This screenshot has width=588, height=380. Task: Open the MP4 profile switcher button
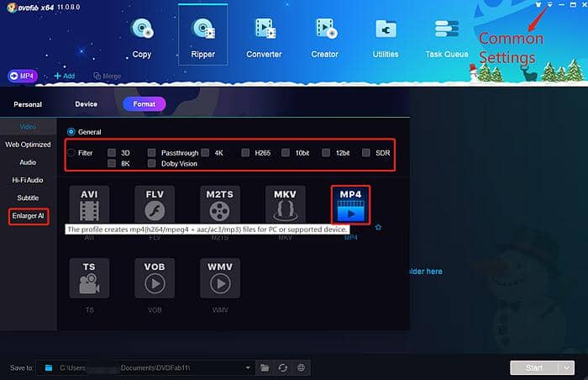click(x=23, y=76)
